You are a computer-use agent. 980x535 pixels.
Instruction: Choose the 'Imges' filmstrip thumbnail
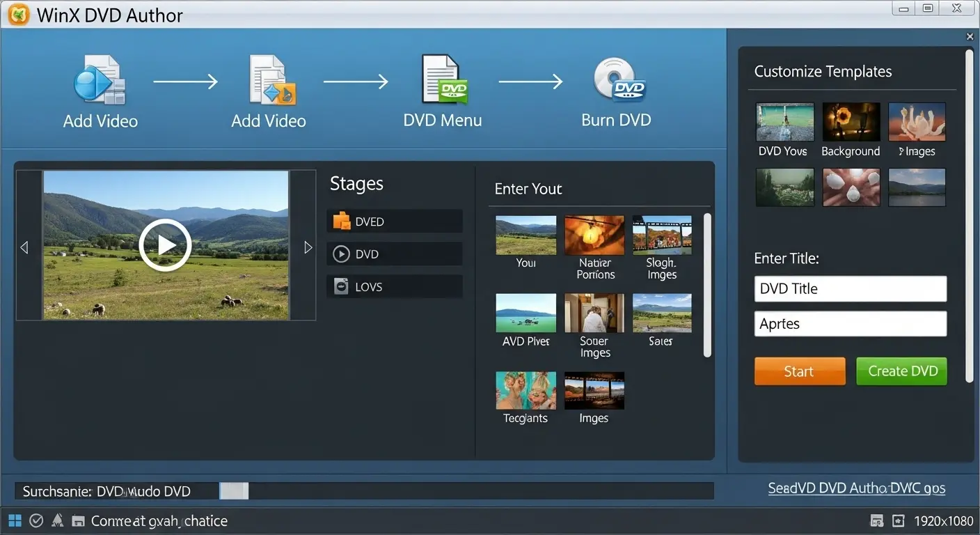click(594, 390)
